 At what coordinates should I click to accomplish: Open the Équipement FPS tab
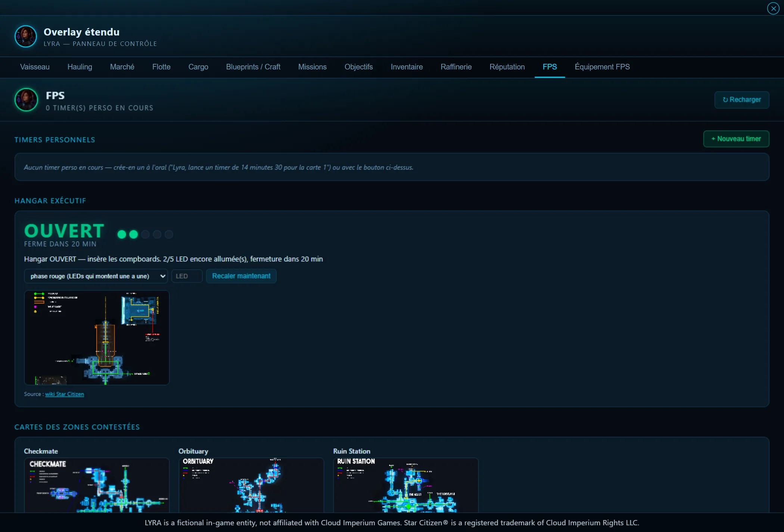[x=602, y=67]
